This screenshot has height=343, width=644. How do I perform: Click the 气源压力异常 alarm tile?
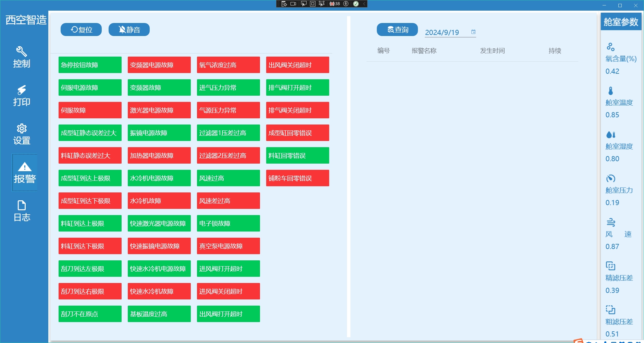[x=228, y=110]
